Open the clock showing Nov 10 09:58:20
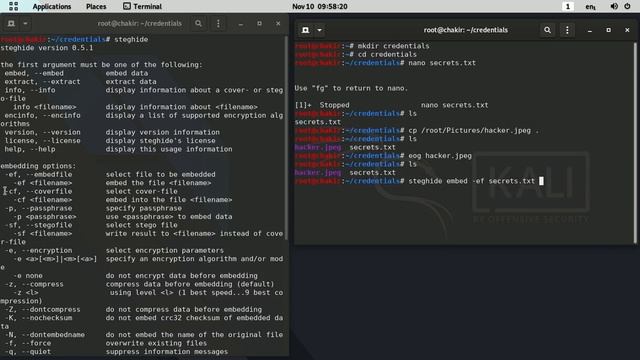Image resolution: width=640 pixels, height=360 pixels. [x=320, y=7]
